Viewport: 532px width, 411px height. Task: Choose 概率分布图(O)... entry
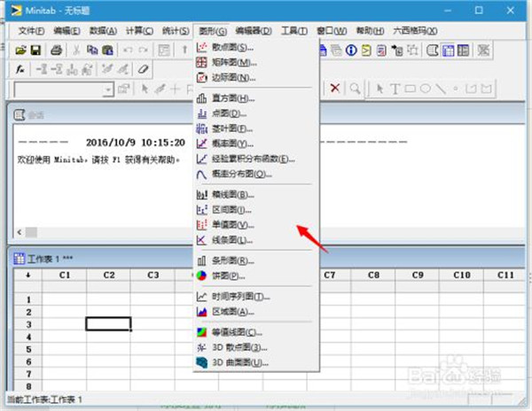(x=256, y=174)
